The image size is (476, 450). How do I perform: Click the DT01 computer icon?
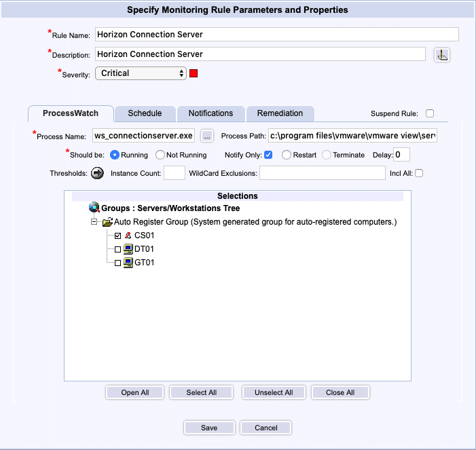pyautogui.click(x=128, y=249)
